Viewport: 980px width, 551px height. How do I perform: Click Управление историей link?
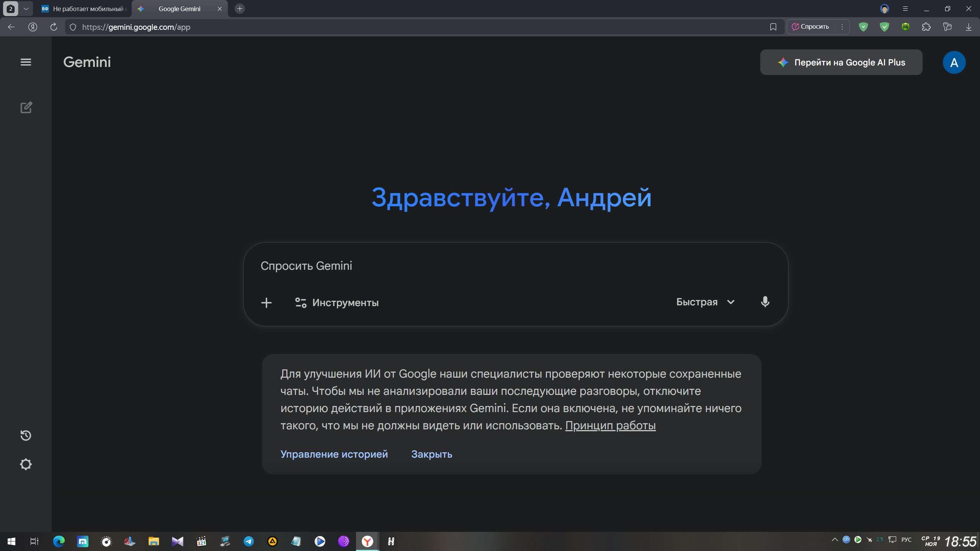[x=334, y=454]
